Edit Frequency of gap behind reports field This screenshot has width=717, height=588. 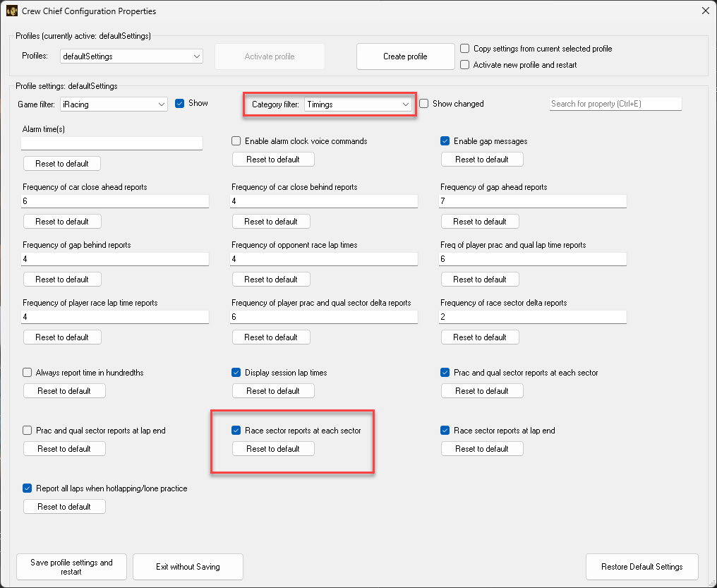[x=115, y=259]
